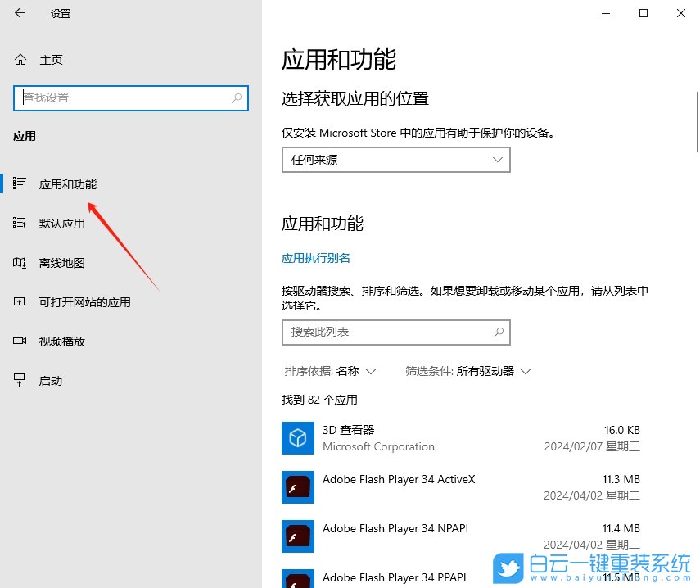This screenshot has width=700, height=588.
Task: Open the 任何来源 dropdown
Action: tap(395, 160)
